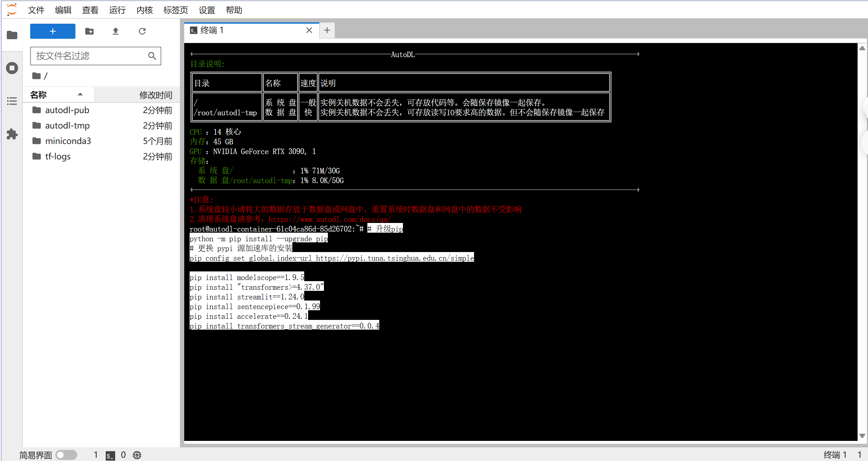Image resolution: width=868 pixels, height=461 pixels.
Task: Open the extension manager puzzle icon
Action: click(12, 134)
